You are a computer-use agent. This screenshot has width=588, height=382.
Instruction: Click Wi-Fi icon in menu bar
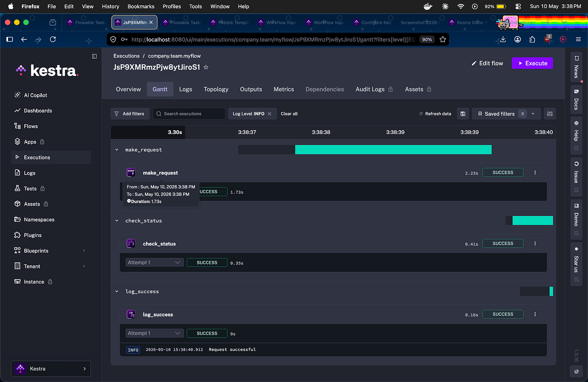coord(461,6)
